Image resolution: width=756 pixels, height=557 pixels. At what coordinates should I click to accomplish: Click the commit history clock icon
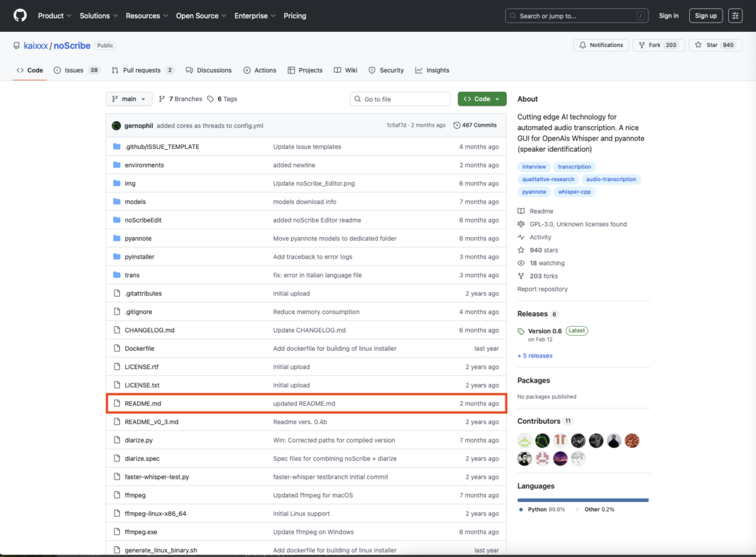[456, 125]
